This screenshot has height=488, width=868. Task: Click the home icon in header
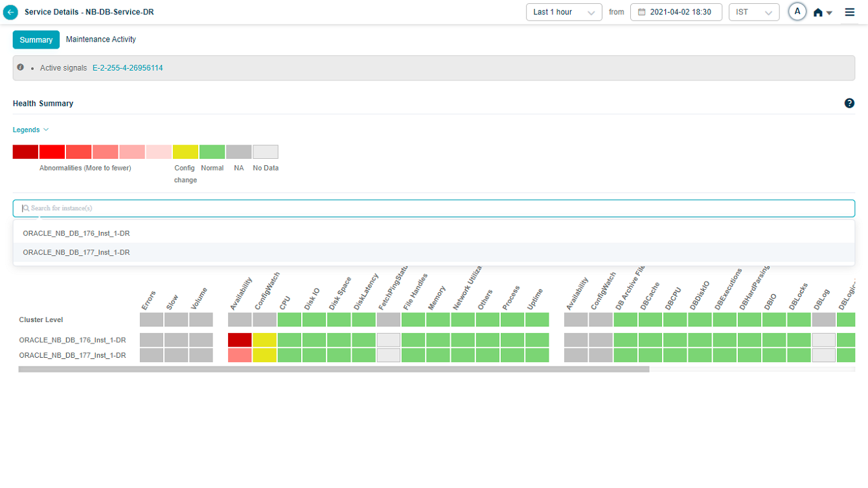(819, 12)
